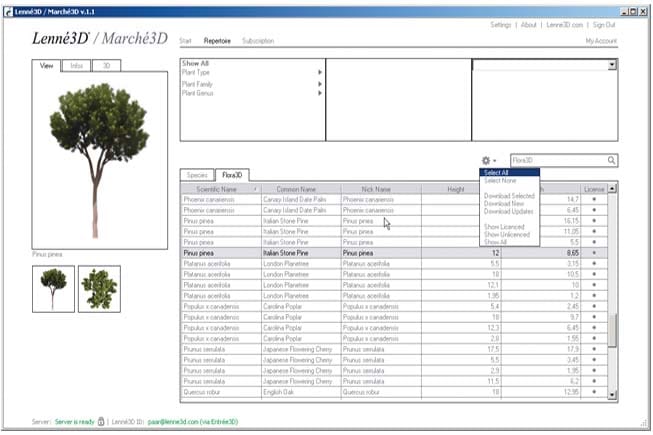Open the Species tab
The height and width of the screenshot is (435, 653).
[197, 175]
